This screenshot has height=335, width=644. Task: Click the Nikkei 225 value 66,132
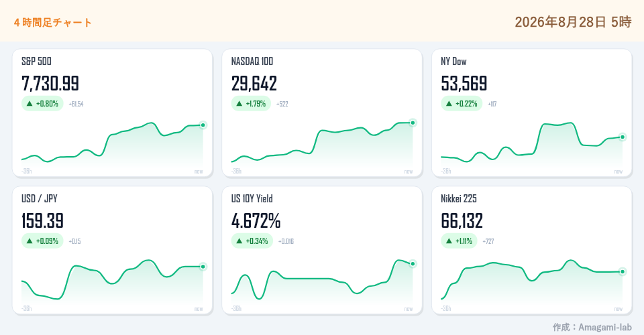462,220
